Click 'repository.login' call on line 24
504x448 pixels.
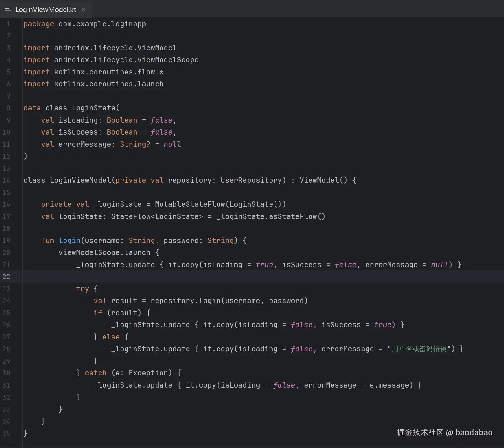point(186,301)
